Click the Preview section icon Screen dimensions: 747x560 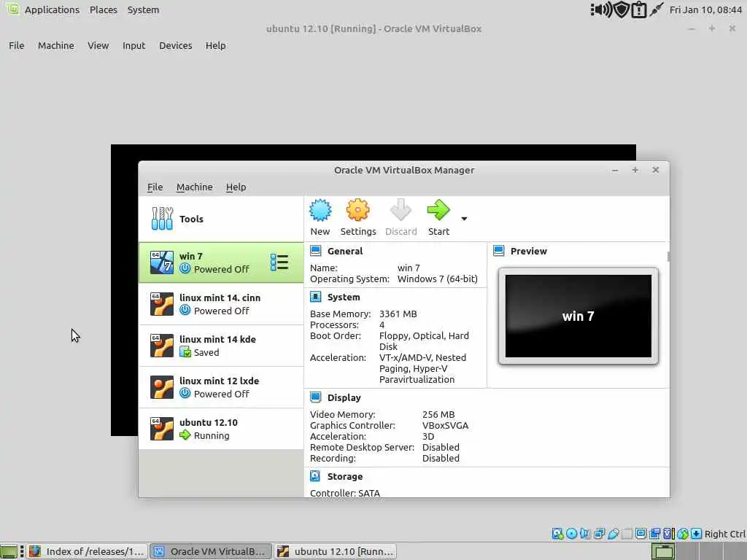499,251
